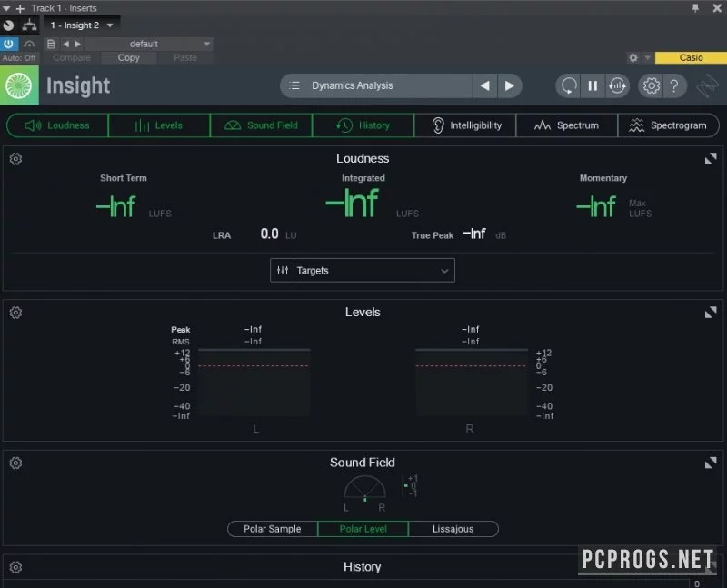Open the History panel settings gear

point(15,567)
